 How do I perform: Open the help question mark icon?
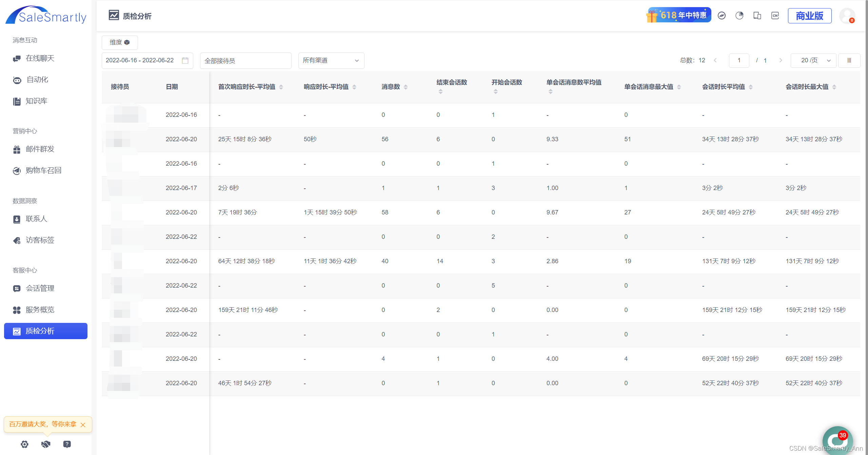(x=67, y=444)
